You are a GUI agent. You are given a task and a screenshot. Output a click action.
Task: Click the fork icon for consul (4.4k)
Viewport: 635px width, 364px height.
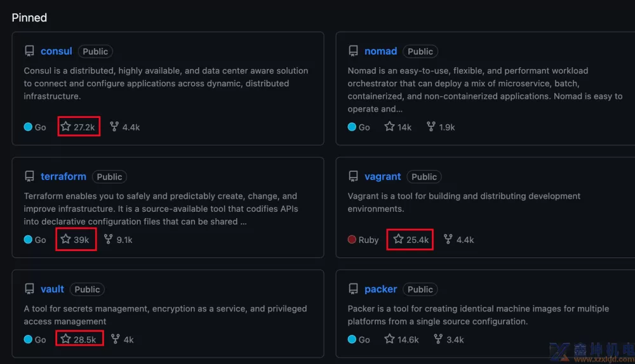pos(114,127)
